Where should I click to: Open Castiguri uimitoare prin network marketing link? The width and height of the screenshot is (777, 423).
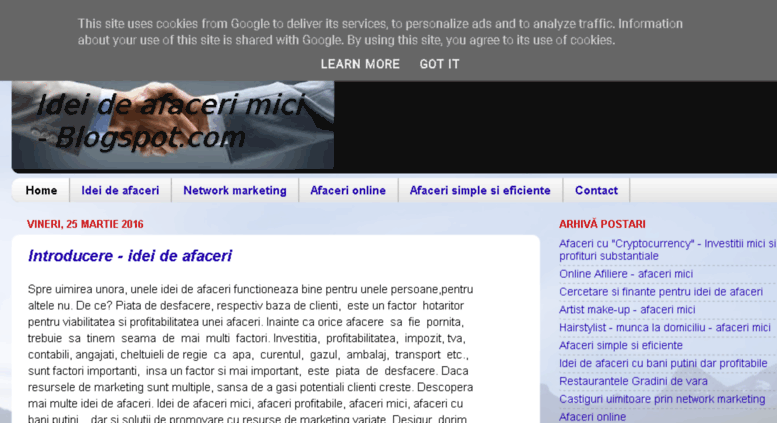coord(662,399)
